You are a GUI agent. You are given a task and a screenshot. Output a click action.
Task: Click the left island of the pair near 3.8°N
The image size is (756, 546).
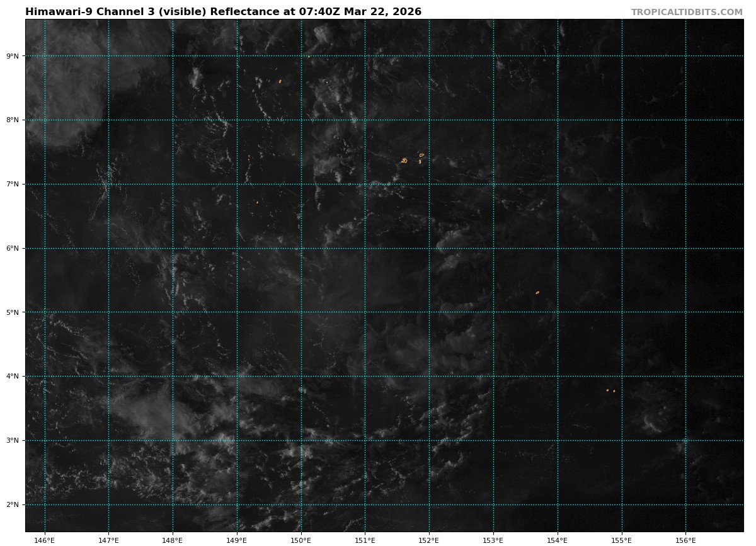607,390
